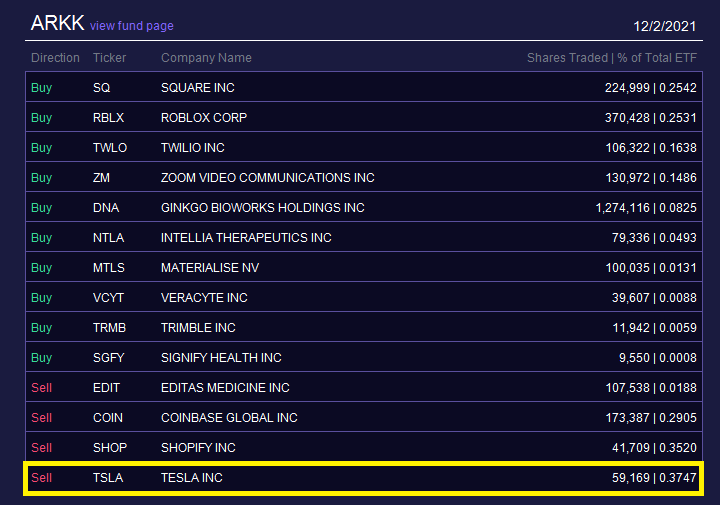Select the ZM ticker cell
The image size is (720, 505).
(x=101, y=178)
